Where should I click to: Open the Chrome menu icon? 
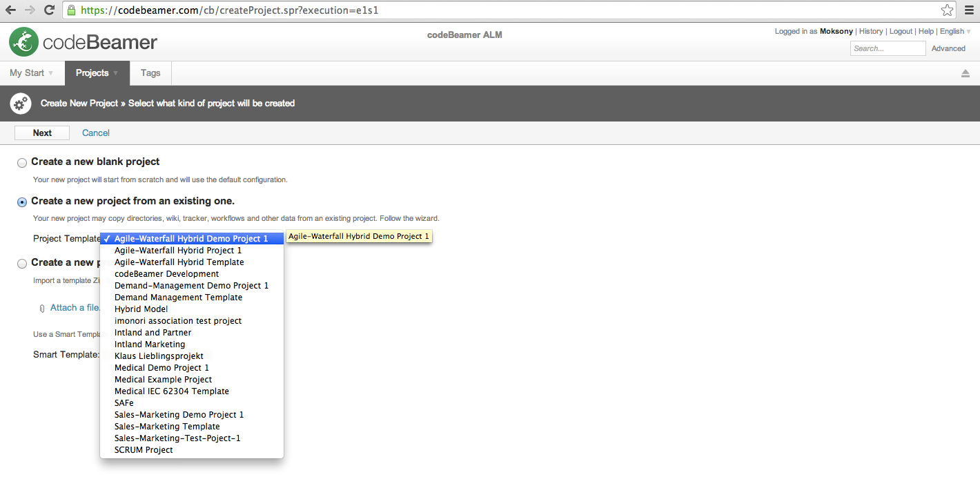pos(968,10)
